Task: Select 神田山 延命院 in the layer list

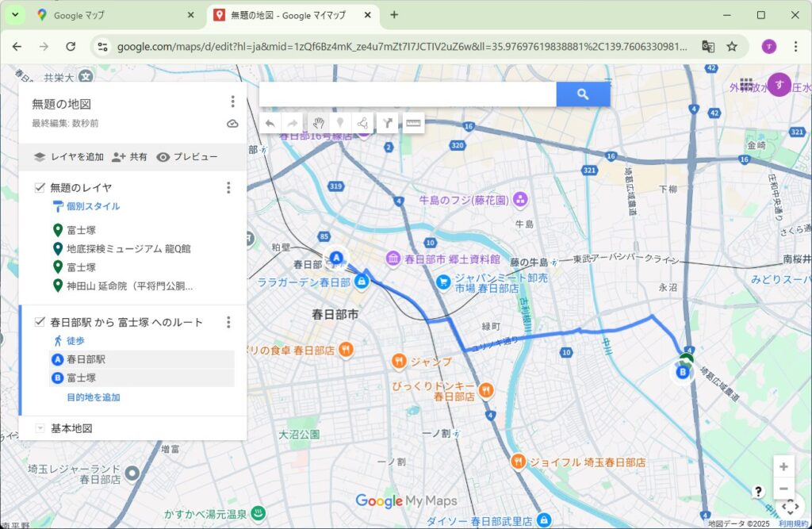Action: (129, 286)
